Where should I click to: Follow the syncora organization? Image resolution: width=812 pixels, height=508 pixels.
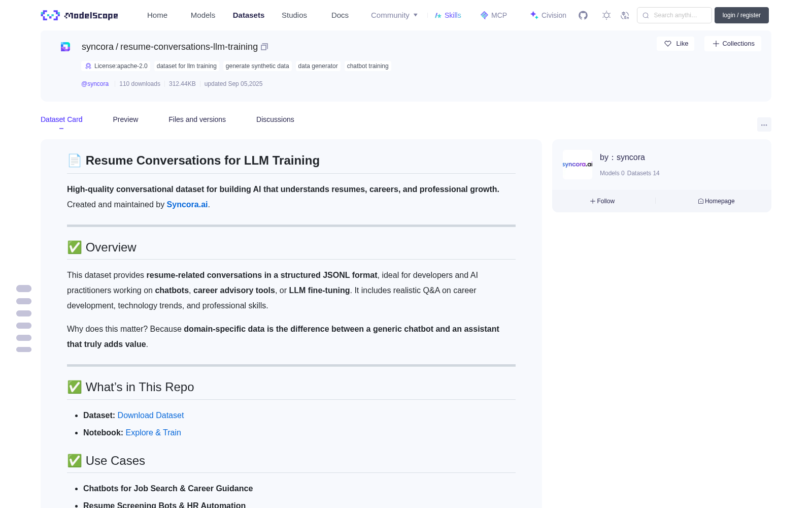point(602,201)
